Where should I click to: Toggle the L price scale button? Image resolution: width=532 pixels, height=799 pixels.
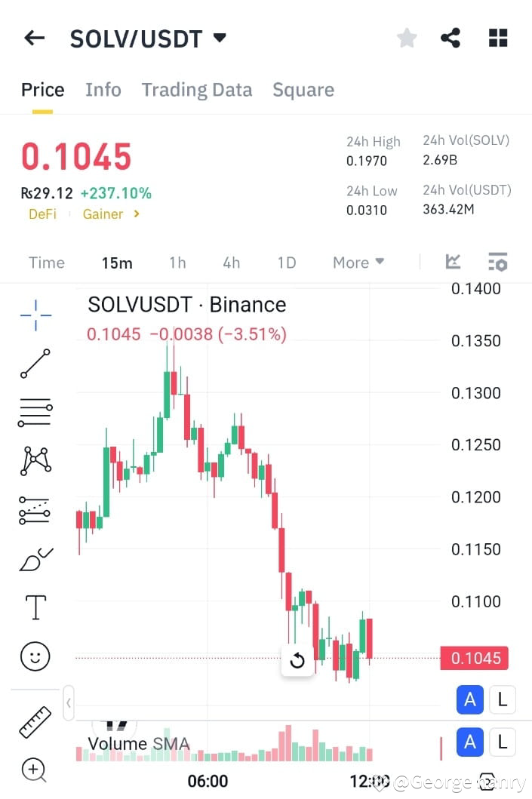[503, 699]
